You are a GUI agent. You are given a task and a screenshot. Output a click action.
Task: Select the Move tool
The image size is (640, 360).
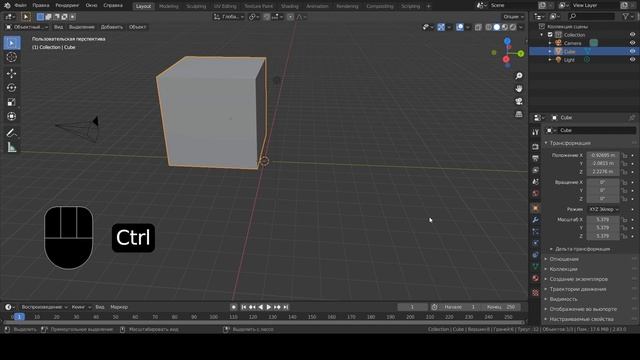point(12,73)
